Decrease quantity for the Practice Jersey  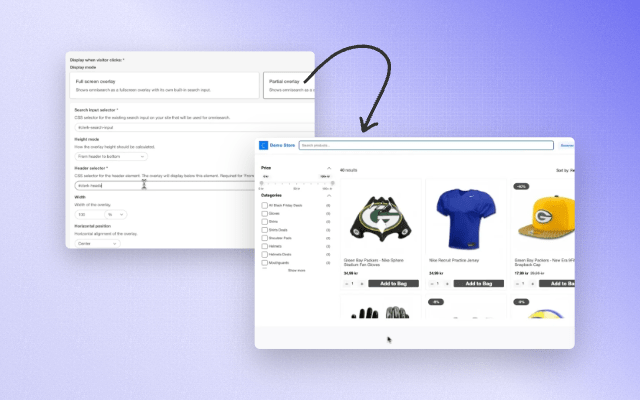pos(432,284)
